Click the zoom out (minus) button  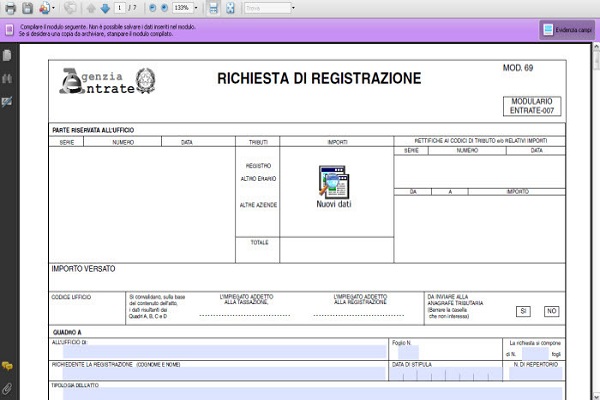[x=153, y=8]
